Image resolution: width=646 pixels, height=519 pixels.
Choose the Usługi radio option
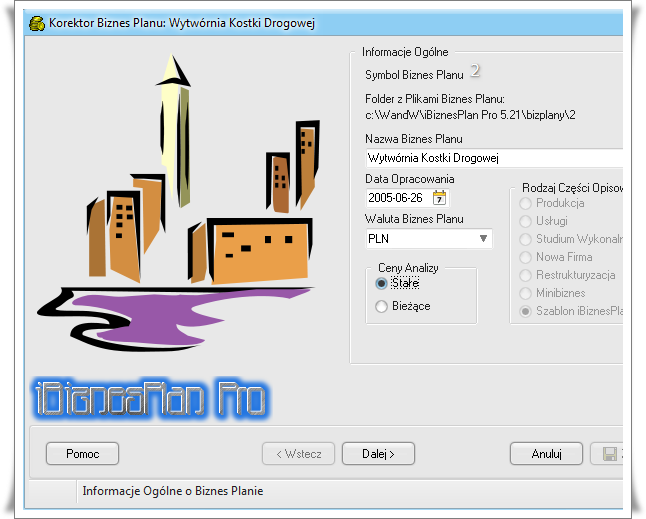click(x=526, y=221)
